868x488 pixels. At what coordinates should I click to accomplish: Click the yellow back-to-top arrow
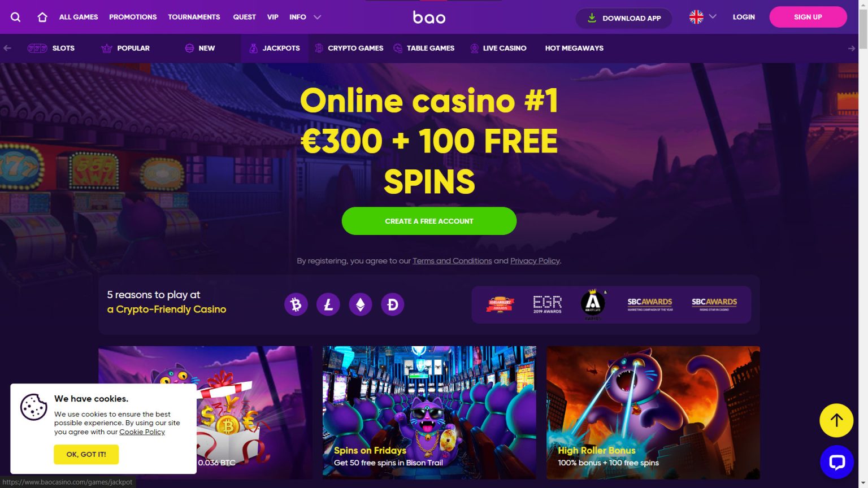[x=837, y=420]
